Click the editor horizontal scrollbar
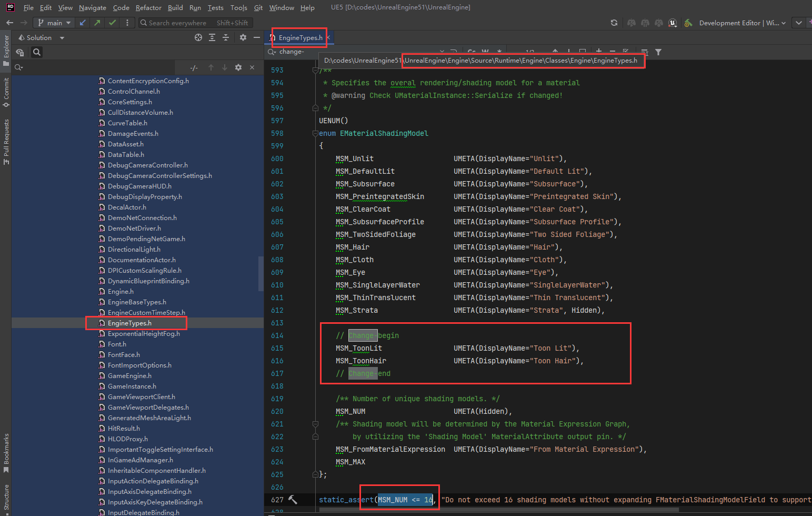Screen dimensions: 812x516 (499, 510)
